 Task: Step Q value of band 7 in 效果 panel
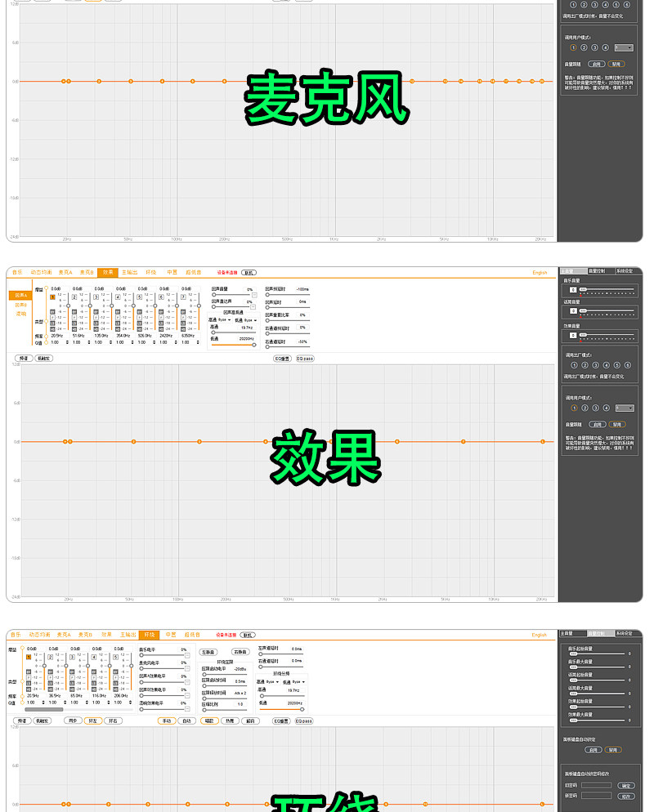click(198, 342)
